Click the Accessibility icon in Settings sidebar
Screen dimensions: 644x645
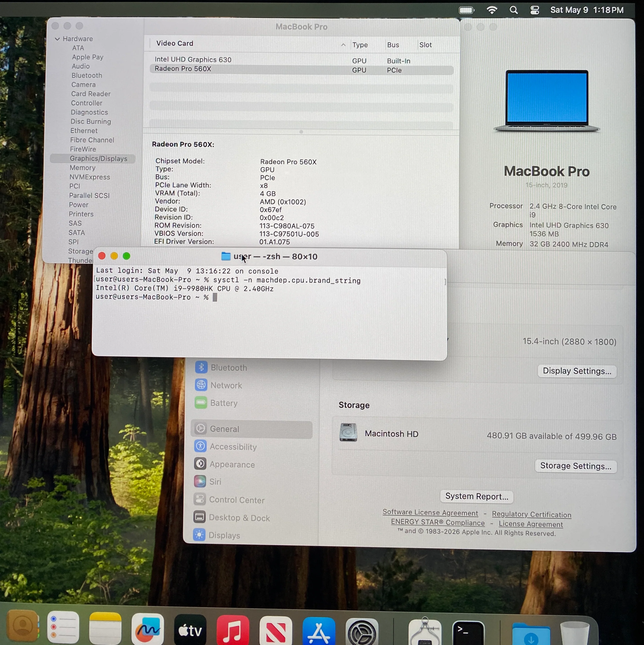(x=200, y=446)
